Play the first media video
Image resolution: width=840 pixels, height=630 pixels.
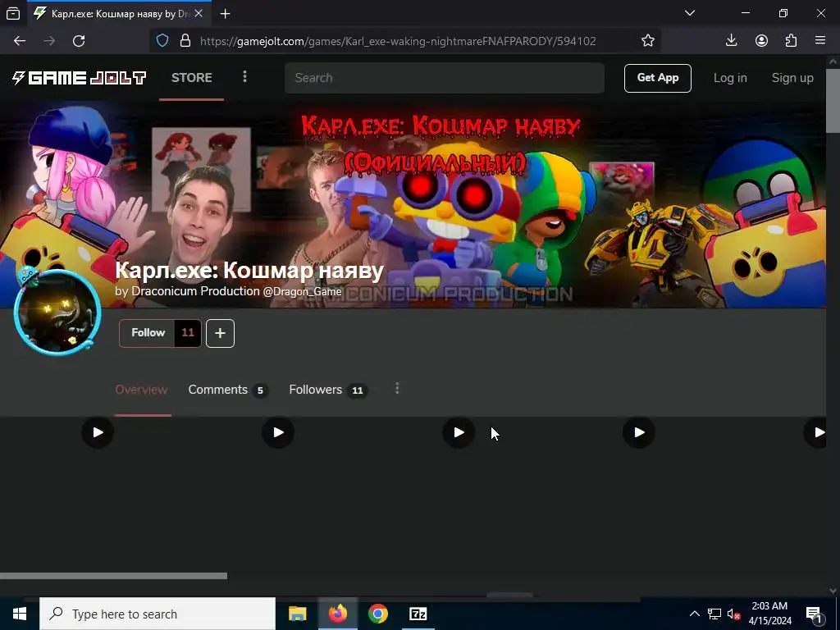(98, 432)
